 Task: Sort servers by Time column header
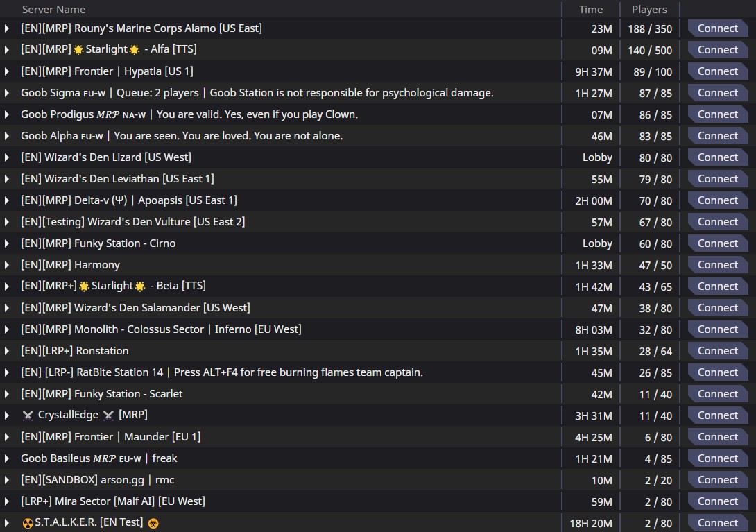591,9
